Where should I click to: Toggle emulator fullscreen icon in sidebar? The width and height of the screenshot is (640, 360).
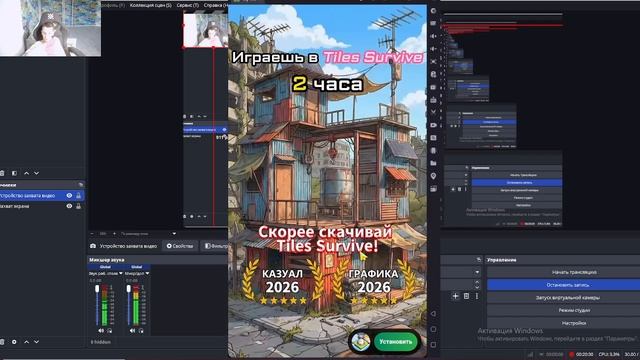[433, 62]
